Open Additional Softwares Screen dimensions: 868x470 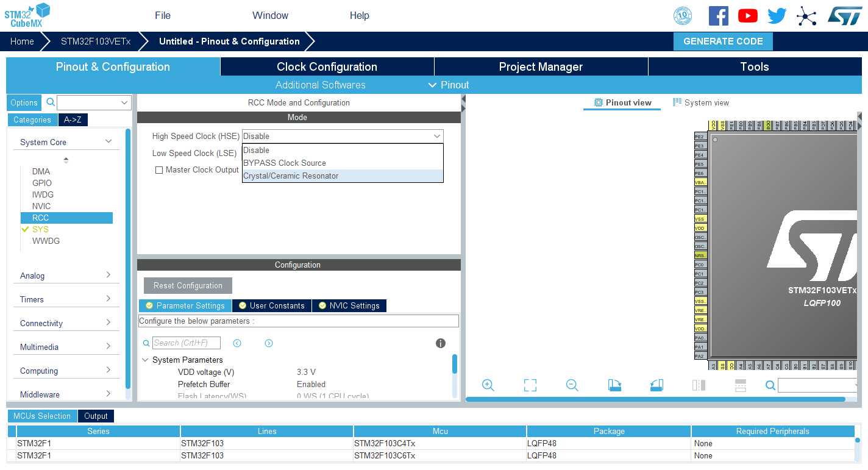[x=321, y=85]
